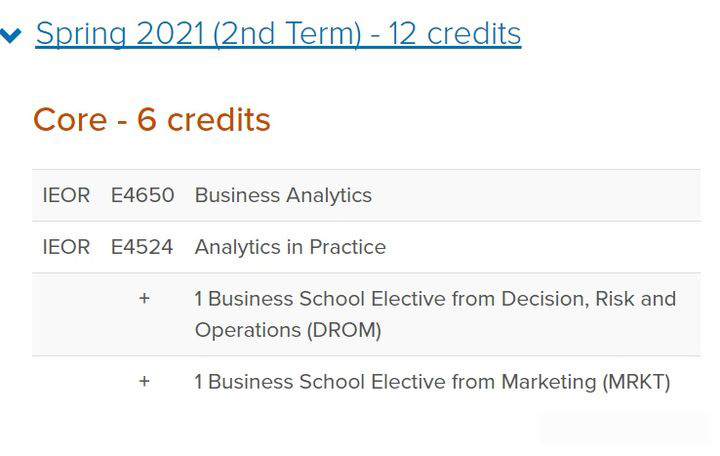
Task: Click "Operations (DROM)" on the second line
Action: [x=288, y=330]
